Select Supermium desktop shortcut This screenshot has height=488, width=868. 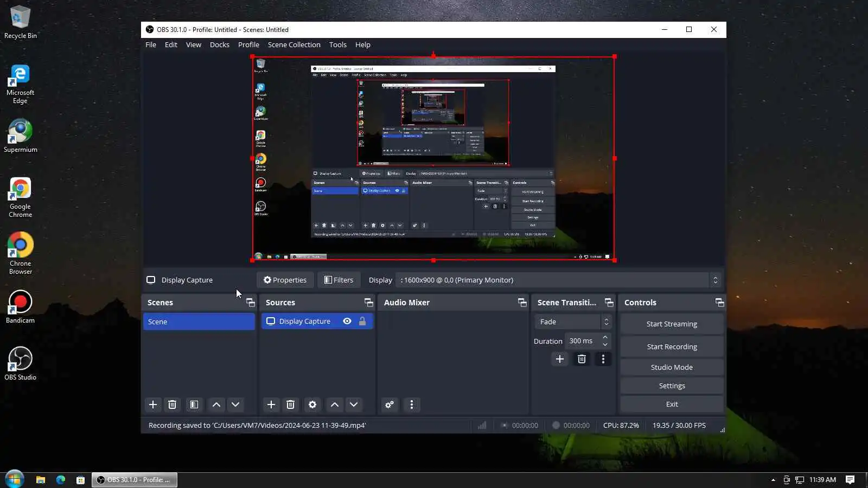pos(20,136)
